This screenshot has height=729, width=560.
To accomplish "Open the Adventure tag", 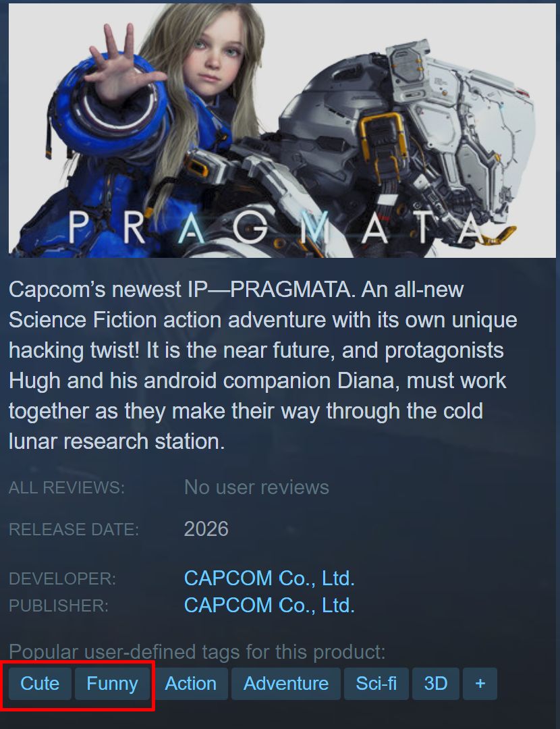I will (x=286, y=683).
